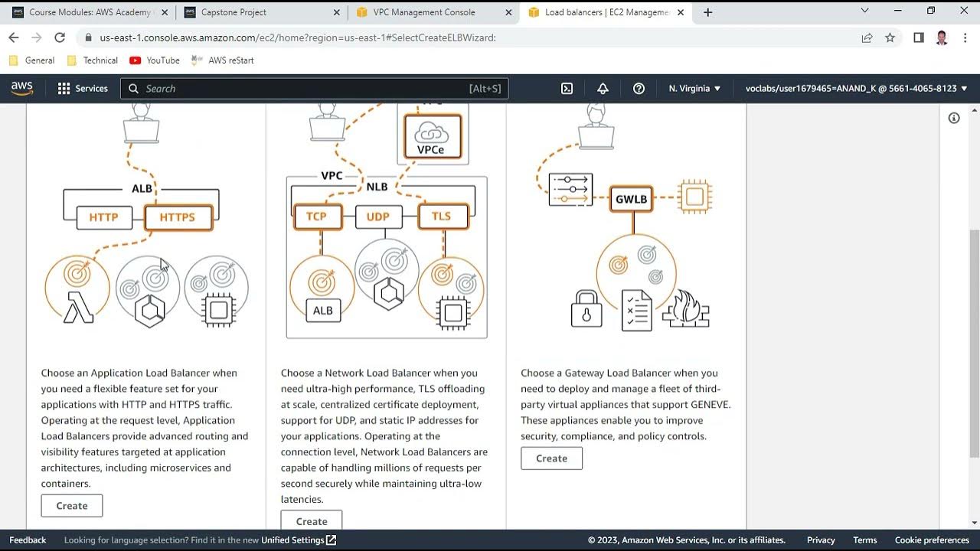The width and height of the screenshot is (980, 551).
Task: Switch to the VPC Management Console tab
Action: click(433, 12)
